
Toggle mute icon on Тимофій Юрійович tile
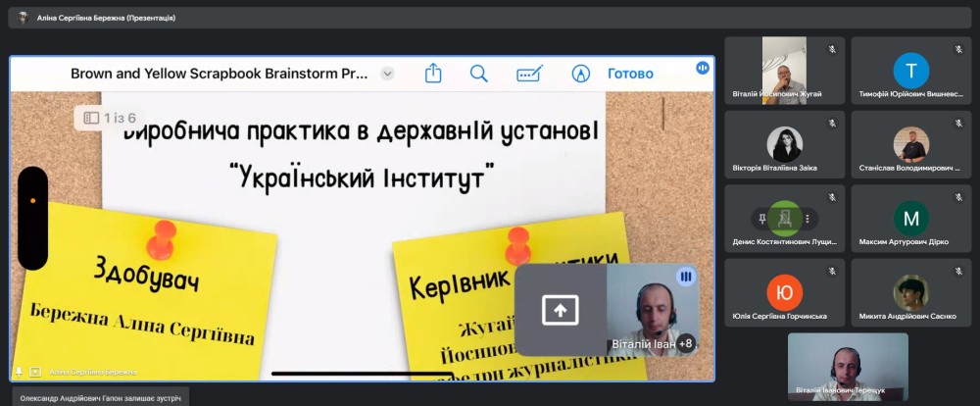pos(958,49)
